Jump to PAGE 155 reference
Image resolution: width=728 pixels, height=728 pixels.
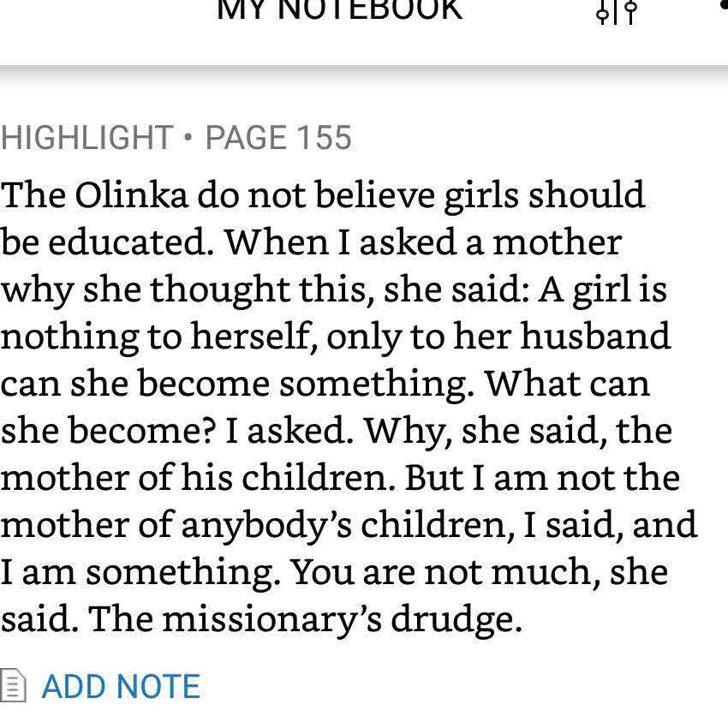coord(278,138)
